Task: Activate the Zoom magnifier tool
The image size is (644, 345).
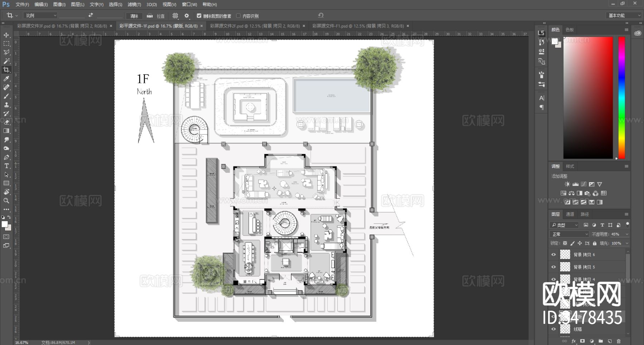Action: 6,201
